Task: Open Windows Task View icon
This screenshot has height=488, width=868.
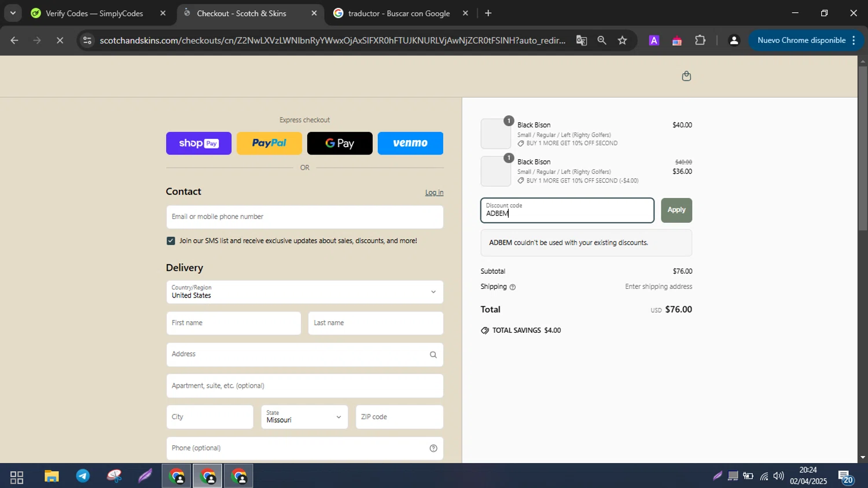Action: 17,477
